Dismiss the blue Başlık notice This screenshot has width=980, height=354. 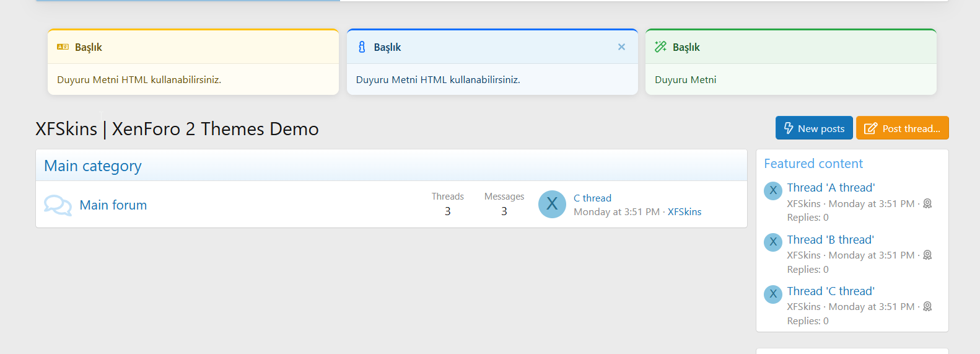pos(621,47)
